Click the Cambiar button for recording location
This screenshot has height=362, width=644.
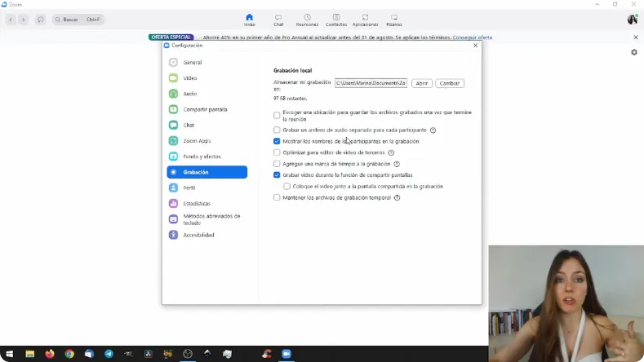point(450,83)
